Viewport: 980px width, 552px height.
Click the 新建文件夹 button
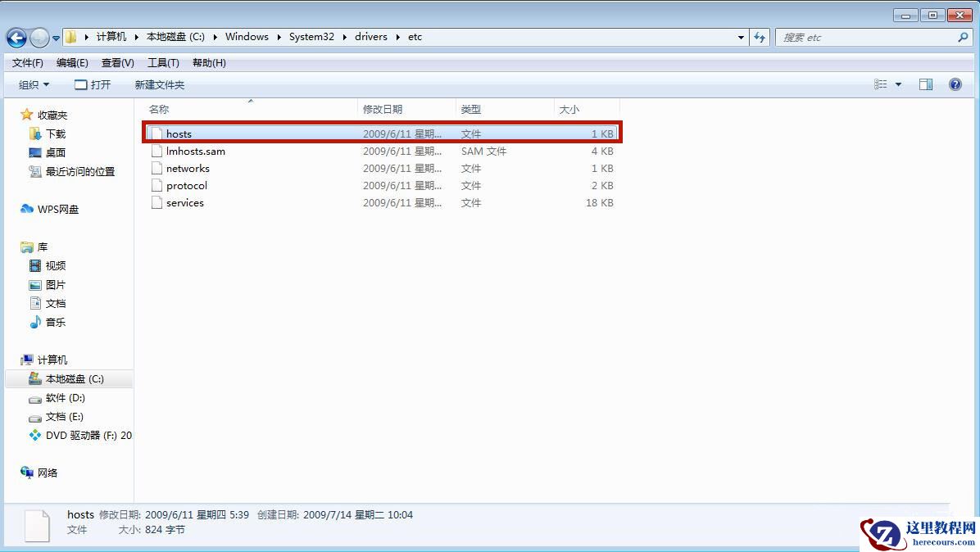(159, 84)
